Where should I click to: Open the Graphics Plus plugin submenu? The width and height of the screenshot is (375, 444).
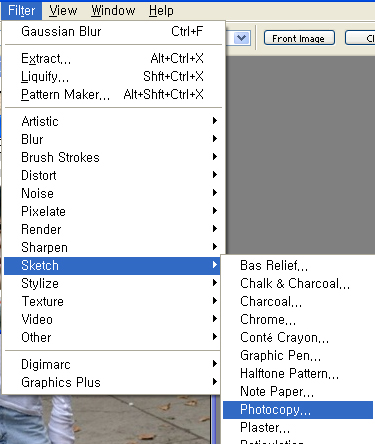112,382
